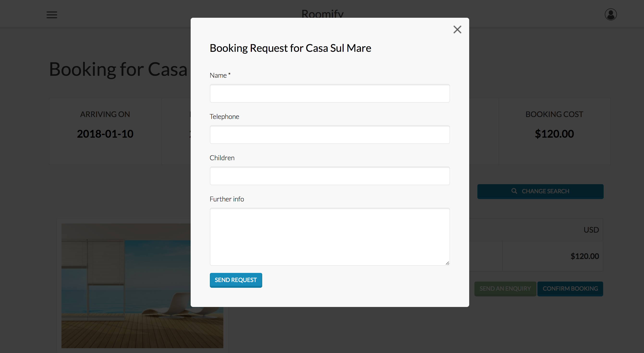The image size is (644, 353).
Task: Open the user account profile icon
Action: pyautogui.click(x=610, y=14)
